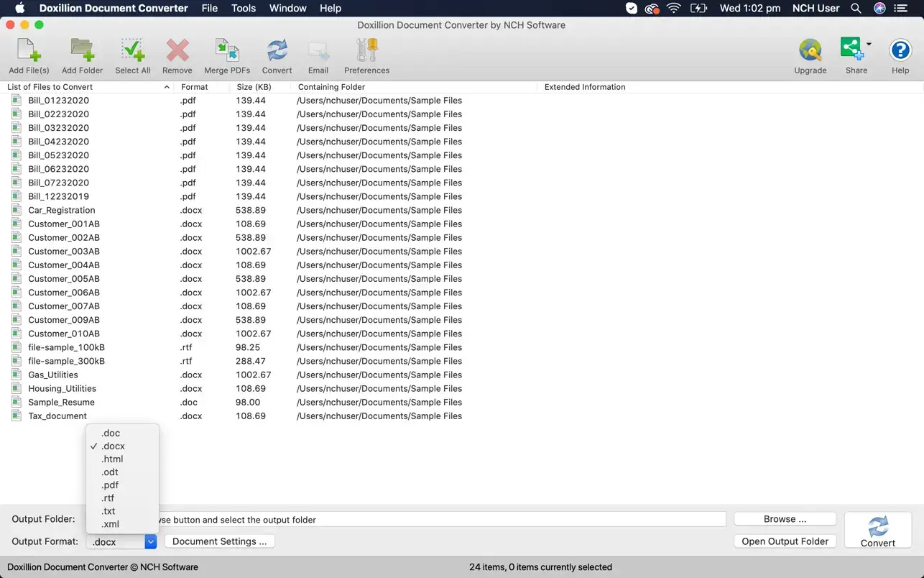Click the file icon beside file-sample_100kB

[x=17, y=347]
